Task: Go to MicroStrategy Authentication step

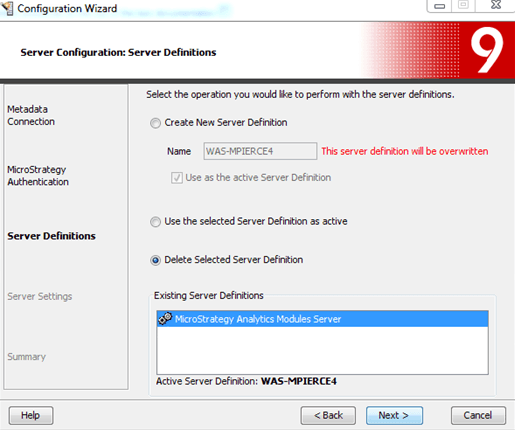Action: click(x=38, y=176)
